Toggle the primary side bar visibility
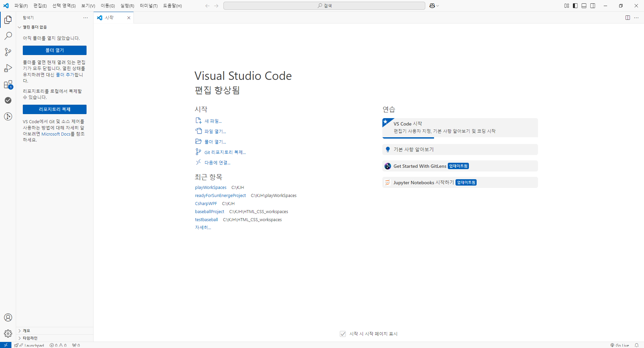Viewport: 644px width, 348px height. pyautogui.click(x=575, y=6)
